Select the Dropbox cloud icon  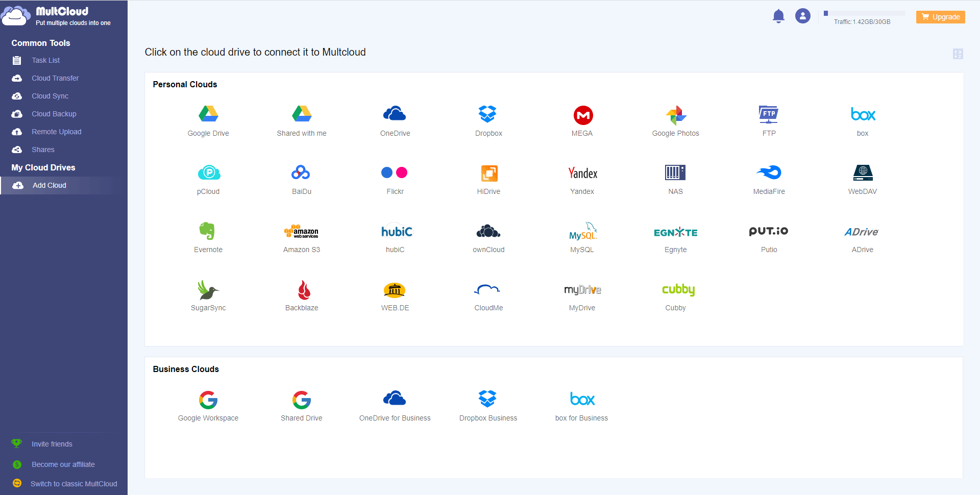click(488, 114)
